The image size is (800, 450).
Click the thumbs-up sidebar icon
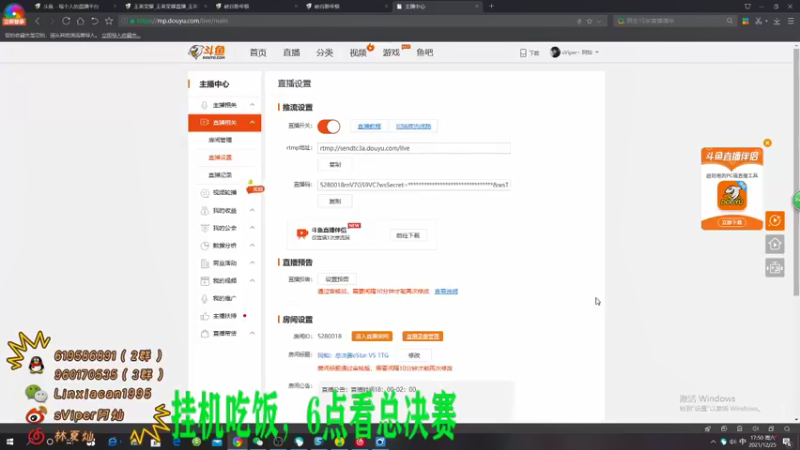click(204, 316)
